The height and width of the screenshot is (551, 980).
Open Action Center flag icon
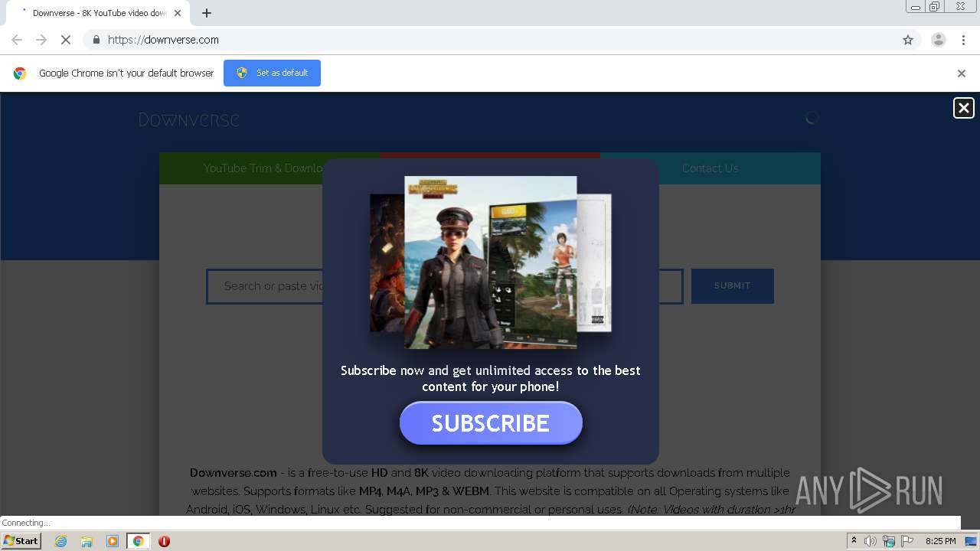[907, 541]
